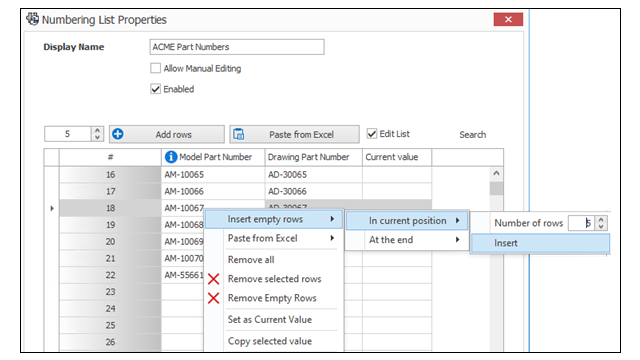
Task: Click the row indicator arrow beside row 18
Action: click(x=52, y=209)
